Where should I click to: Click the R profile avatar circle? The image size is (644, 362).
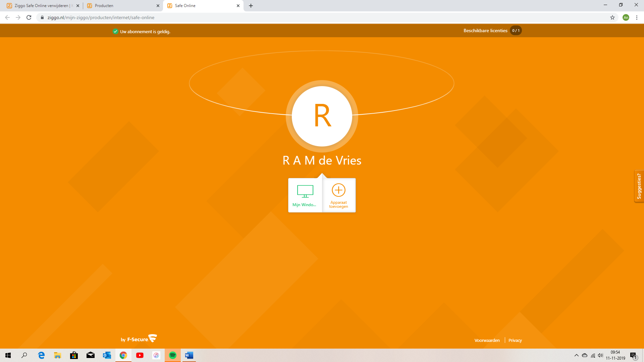pyautogui.click(x=322, y=116)
